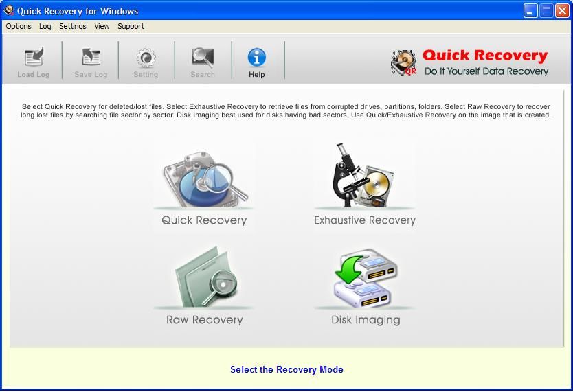Open Help from the toolbar
This screenshot has height=392, width=573.
tap(256, 58)
